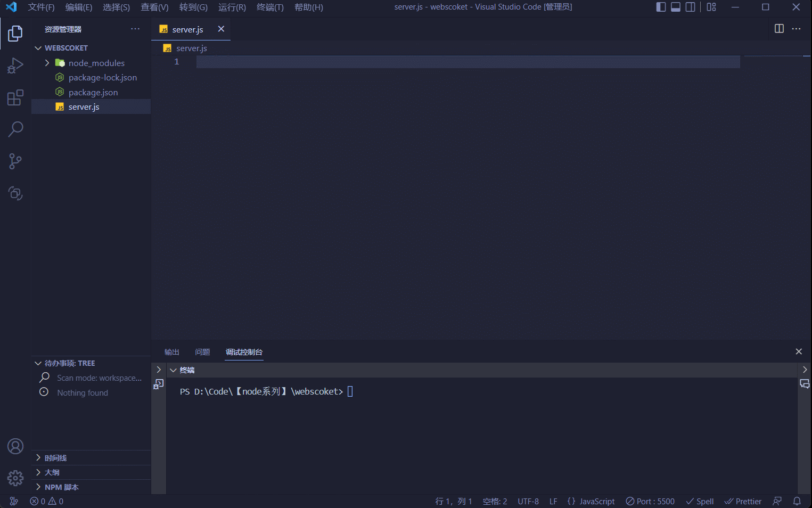This screenshot has height=508, width=812.
Task: Select package.json in the Explorer
Action: point(92,92)
